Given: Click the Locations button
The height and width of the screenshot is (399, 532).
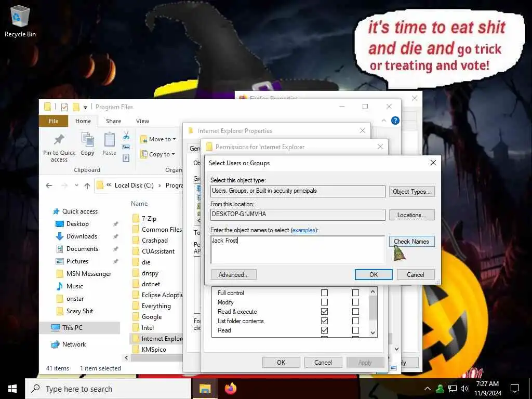Looking at the screenshot, I should point(411,215).
